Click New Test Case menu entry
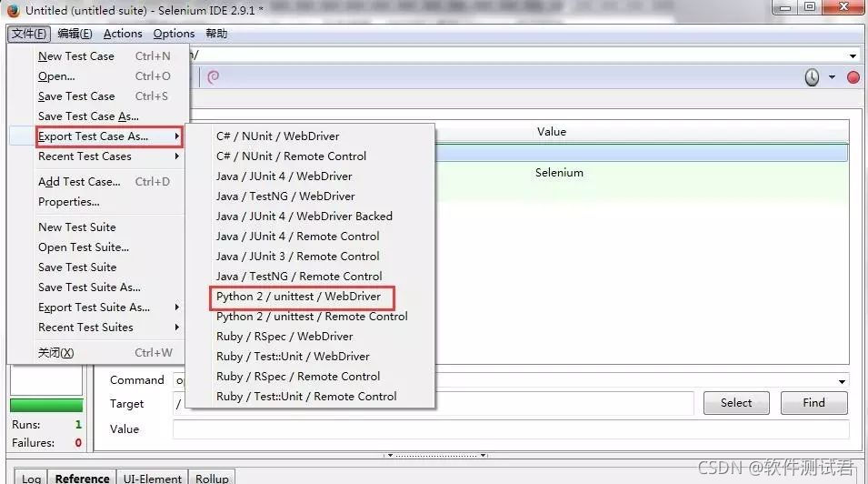The image size is (868, 484). coord(76,56)
